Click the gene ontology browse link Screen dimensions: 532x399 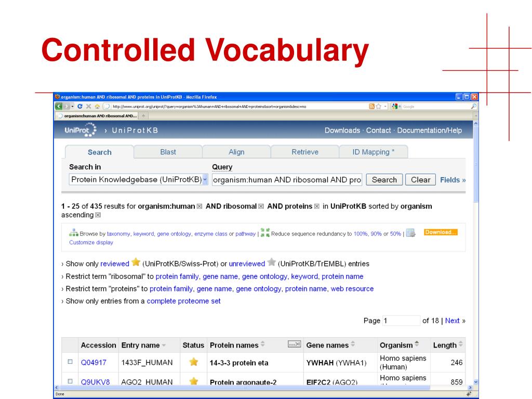pyautogui.click(x=174, y=234)
